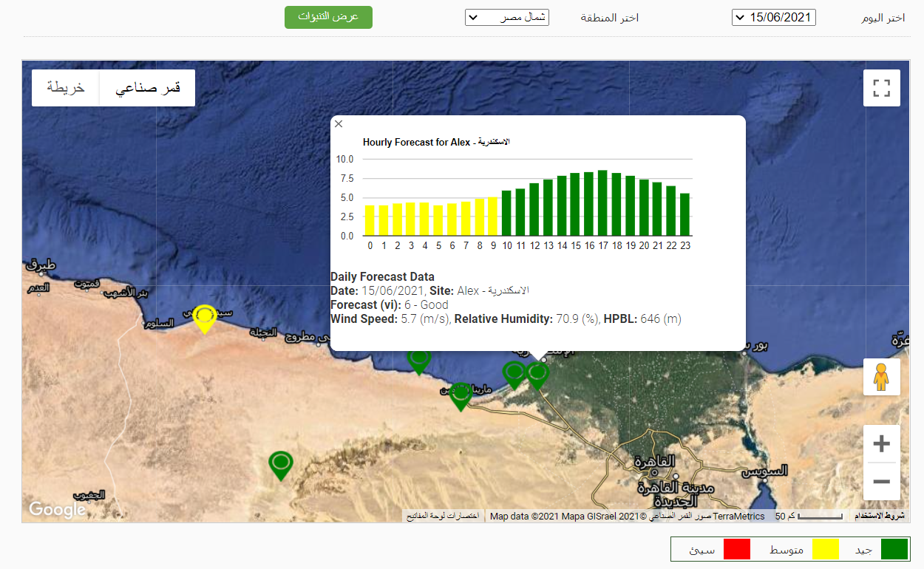924x569 pixels.
Task: Click the yellow map marker near Sidi Barrani
Action: pyautogui.click(x=205, y=318)
